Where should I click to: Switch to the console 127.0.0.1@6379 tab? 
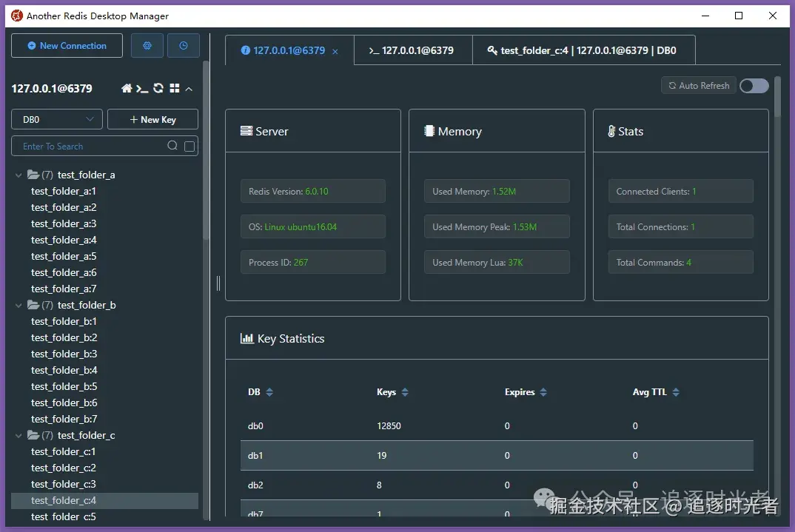[413, 50]
